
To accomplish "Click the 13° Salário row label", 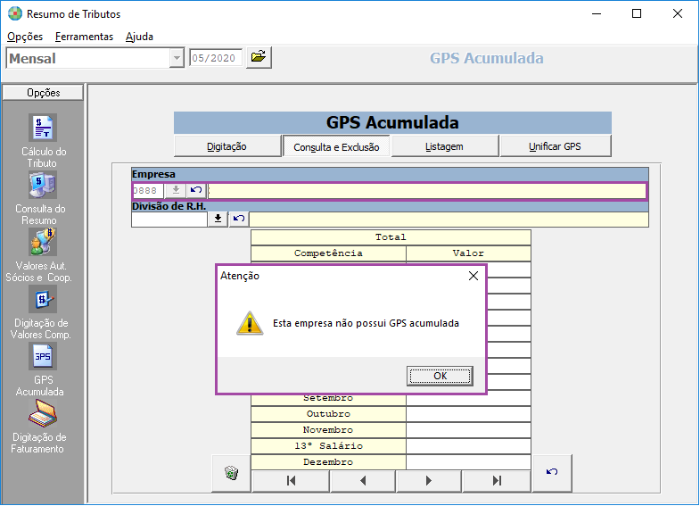I will click(x=328, y=446).
